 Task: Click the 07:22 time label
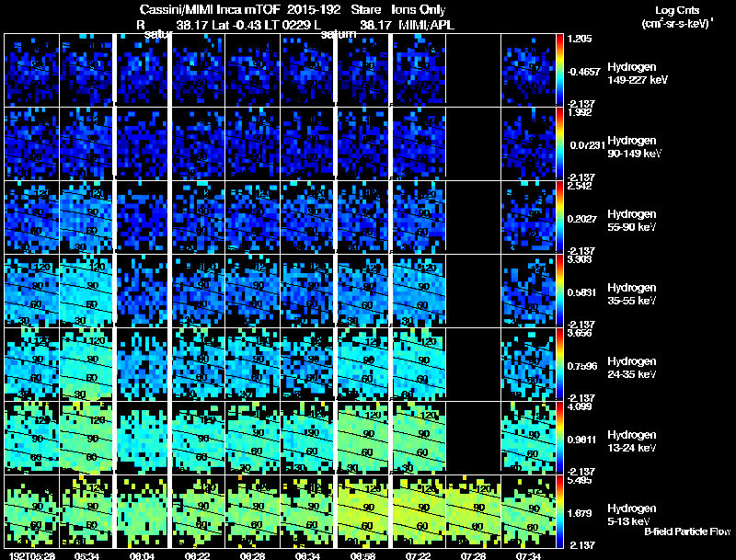coord(419,556)
